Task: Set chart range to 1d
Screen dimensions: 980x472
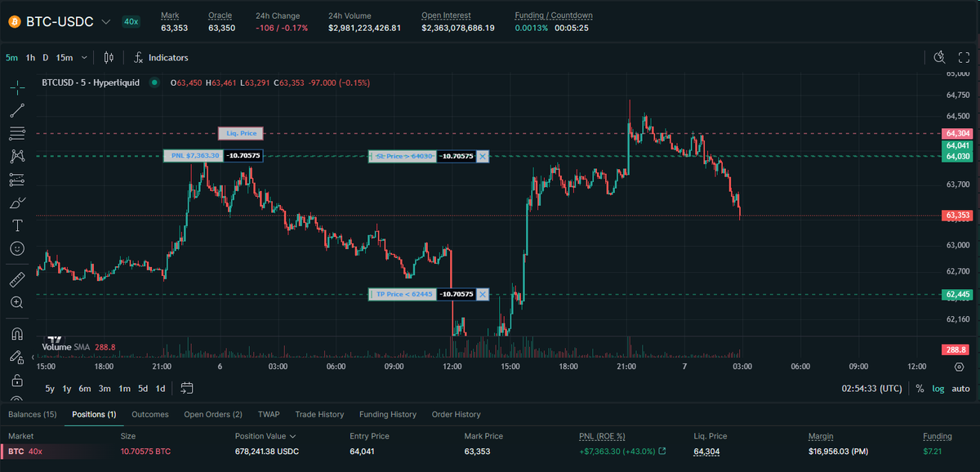Action: coord(160,389)
